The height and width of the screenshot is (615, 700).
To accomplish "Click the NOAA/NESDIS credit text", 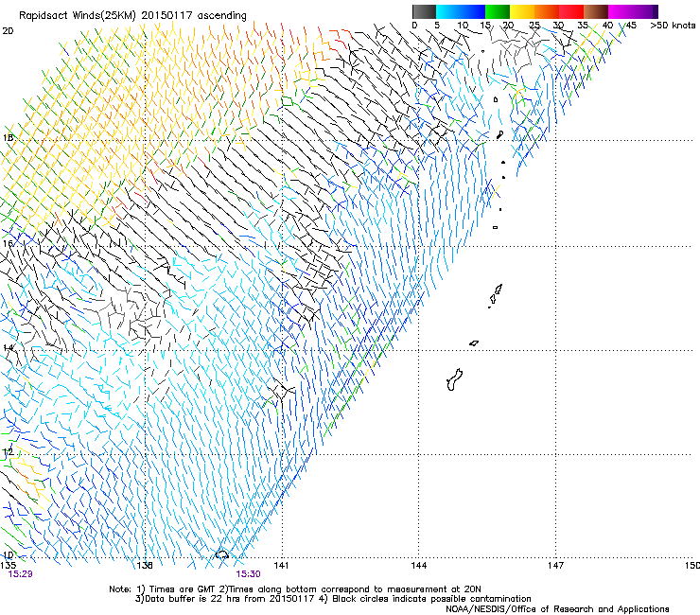I will click(557, 608).
